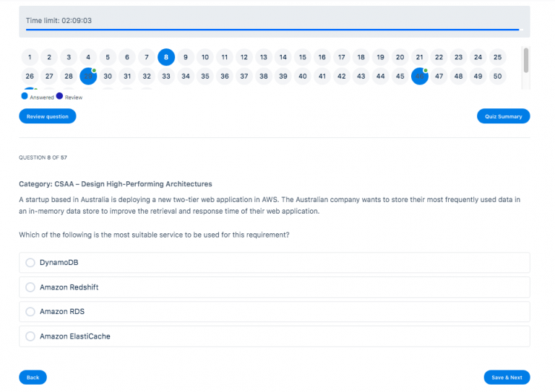Click question 12 in number grid

pos(244,57)
